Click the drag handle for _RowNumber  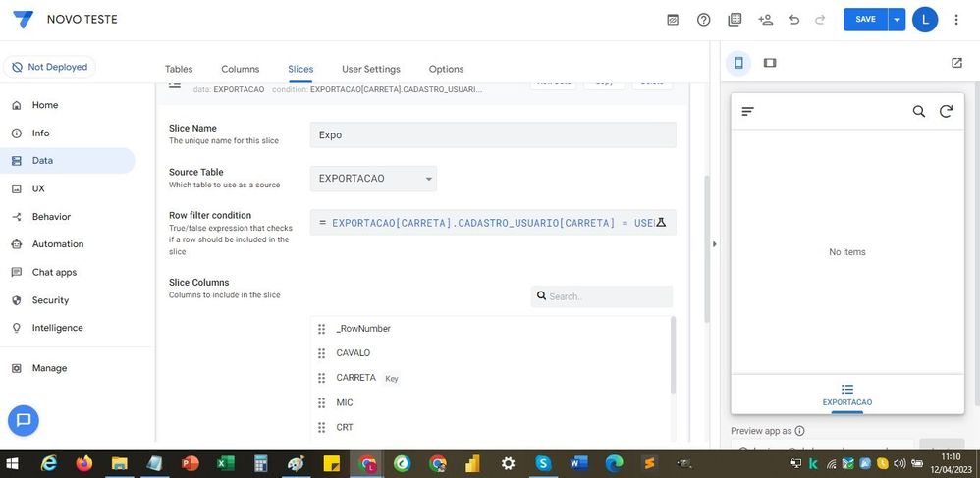click(322, 329)
